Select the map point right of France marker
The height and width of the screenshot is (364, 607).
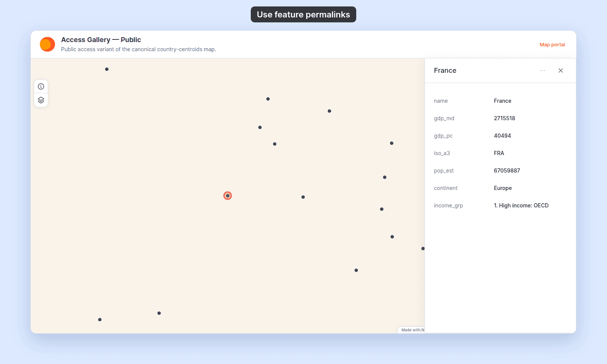(x=303, y=197)
